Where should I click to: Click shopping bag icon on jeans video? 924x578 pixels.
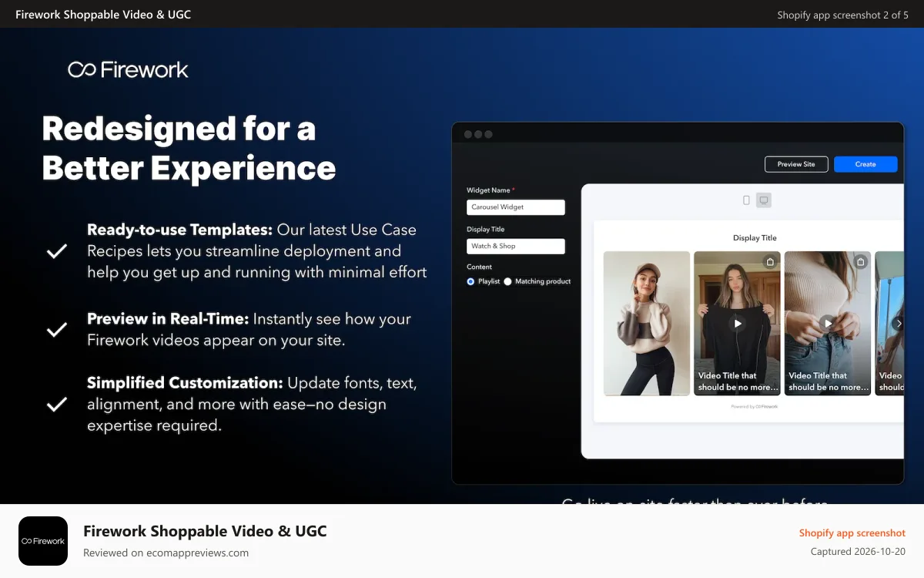[x=861, y=262]
